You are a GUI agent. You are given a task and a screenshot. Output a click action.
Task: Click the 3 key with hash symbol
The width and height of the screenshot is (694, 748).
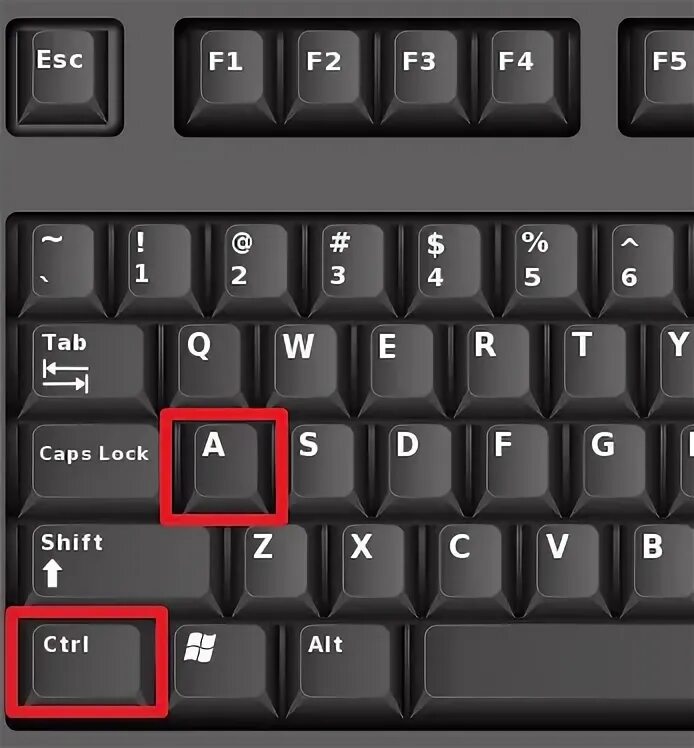352,268
